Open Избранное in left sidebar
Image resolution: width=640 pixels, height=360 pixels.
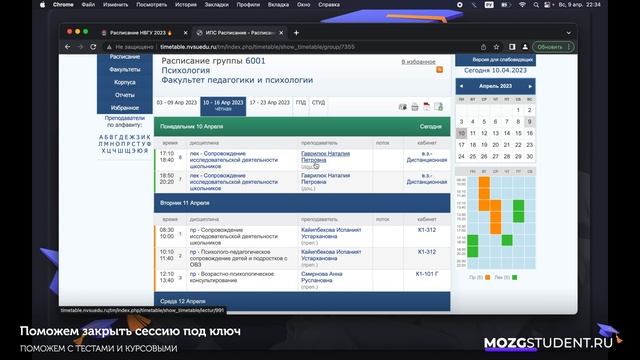pos(124,108)
